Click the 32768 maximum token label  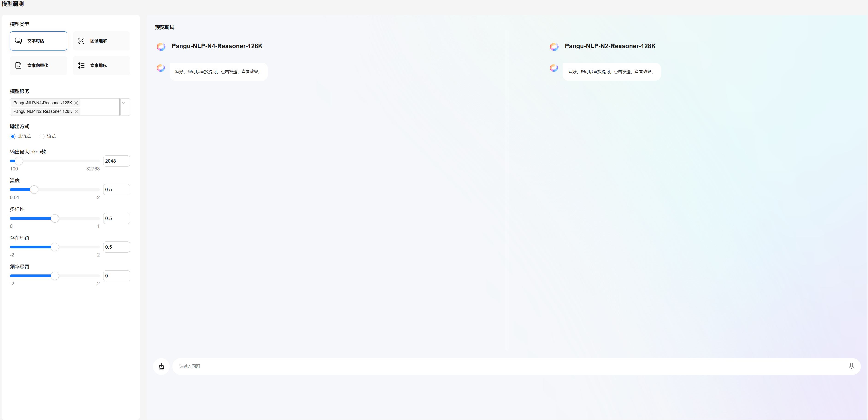pos(93,169)
